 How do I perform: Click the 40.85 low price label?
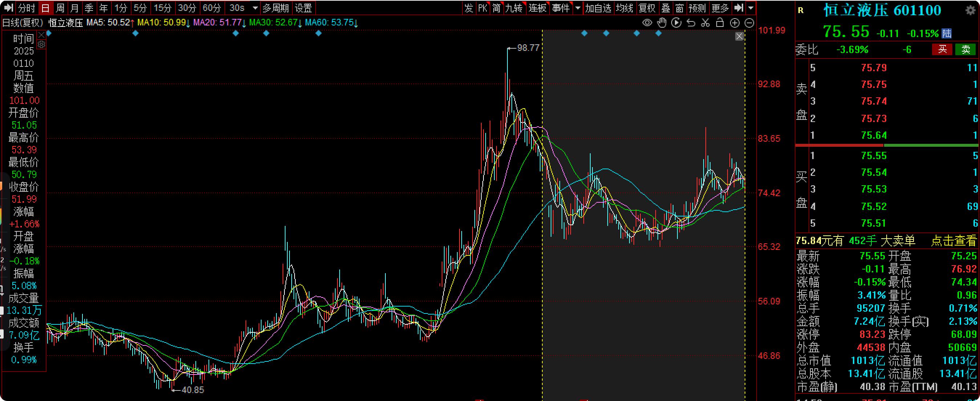tap(193, 390)
